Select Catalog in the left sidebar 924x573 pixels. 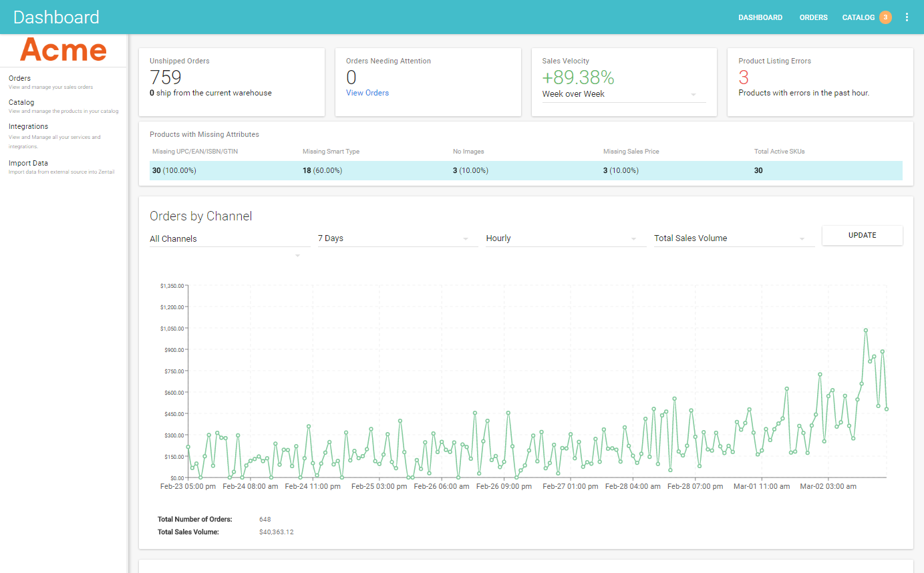click(x=21, y=102)
